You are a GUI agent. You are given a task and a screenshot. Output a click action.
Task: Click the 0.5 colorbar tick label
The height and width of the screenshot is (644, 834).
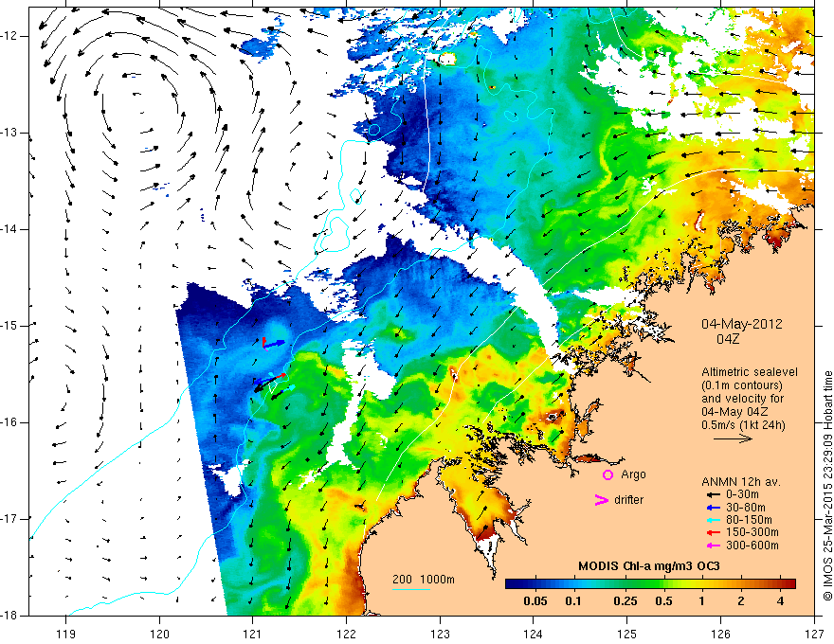[x=663, y=601]
